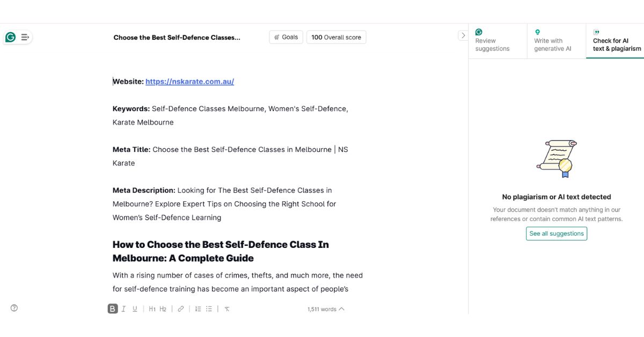Image resolution: width=644 pixels, height=337 pixels.
Task: Apply Heading 2 style
Action: (x=163, y=309)
